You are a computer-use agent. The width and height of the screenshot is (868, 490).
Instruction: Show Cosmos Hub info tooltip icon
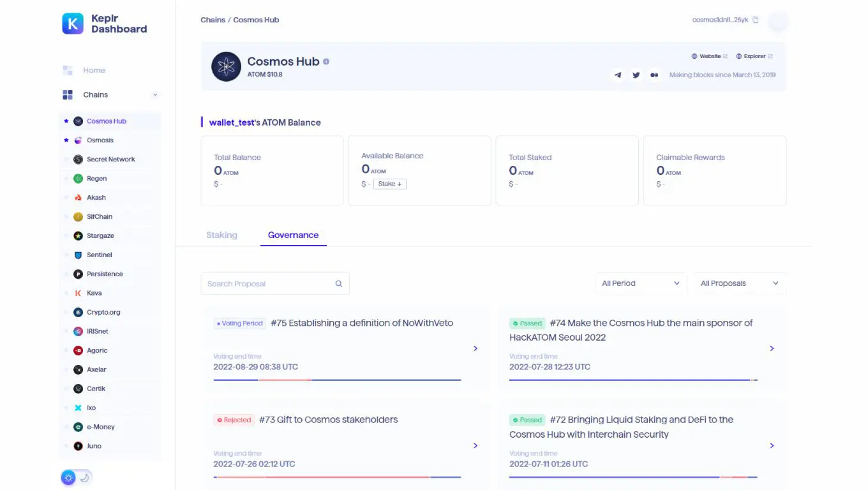326,62
